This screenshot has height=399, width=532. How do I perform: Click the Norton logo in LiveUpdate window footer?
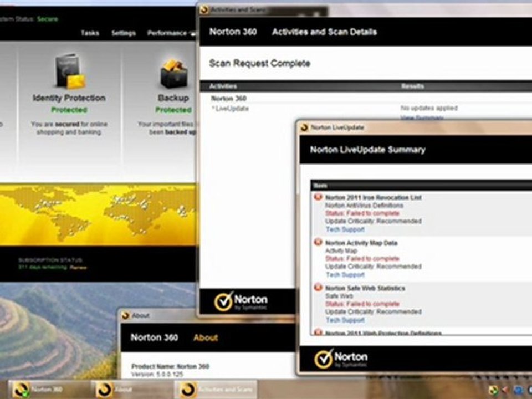tap(341, 359)
